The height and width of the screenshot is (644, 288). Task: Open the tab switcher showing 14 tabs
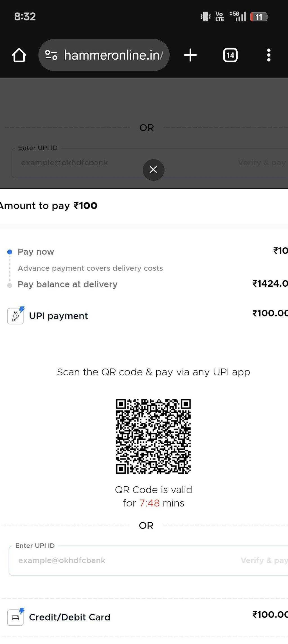pyautogui.click(x=230, y=55)
